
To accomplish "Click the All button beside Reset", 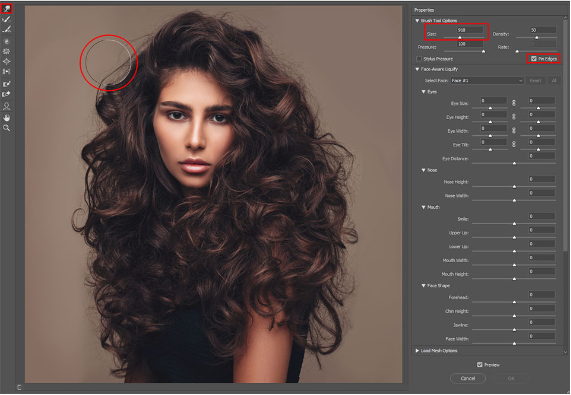I will 554,80.
